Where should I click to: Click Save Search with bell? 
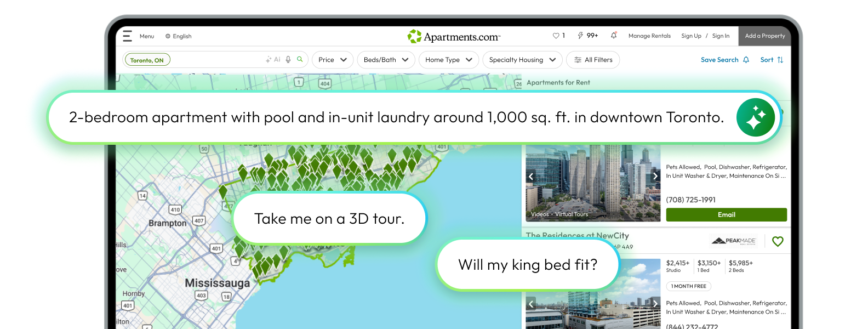pyautogui.click(x=725, y=60)
